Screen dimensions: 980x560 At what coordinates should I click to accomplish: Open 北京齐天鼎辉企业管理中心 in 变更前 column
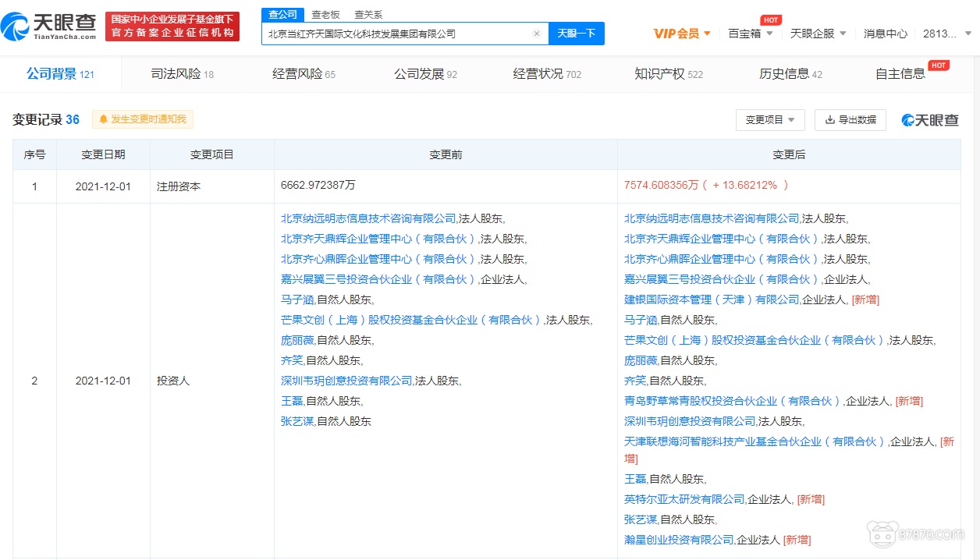[379, 239]
